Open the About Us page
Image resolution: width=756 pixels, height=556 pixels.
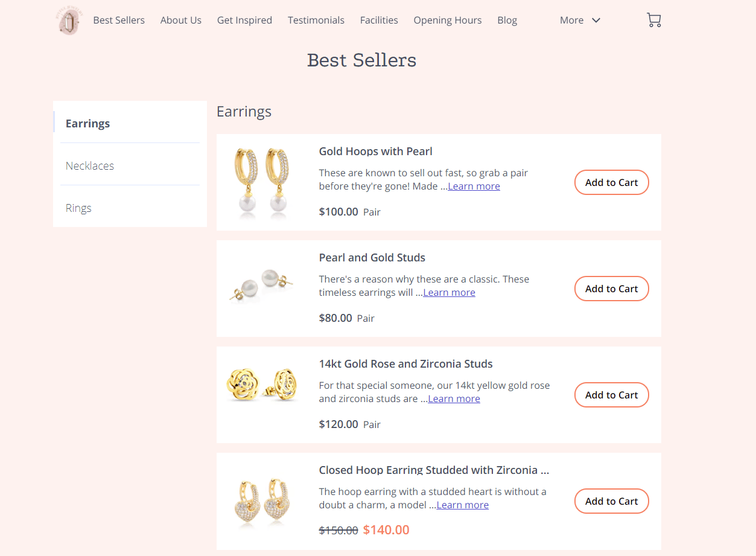coord(181,21)
